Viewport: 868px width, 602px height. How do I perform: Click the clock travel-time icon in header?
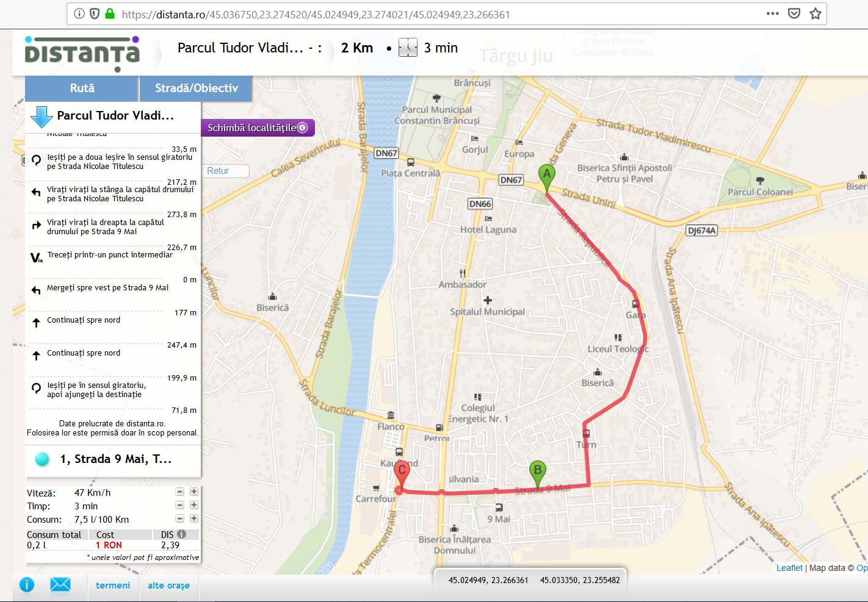click(408, 48)
